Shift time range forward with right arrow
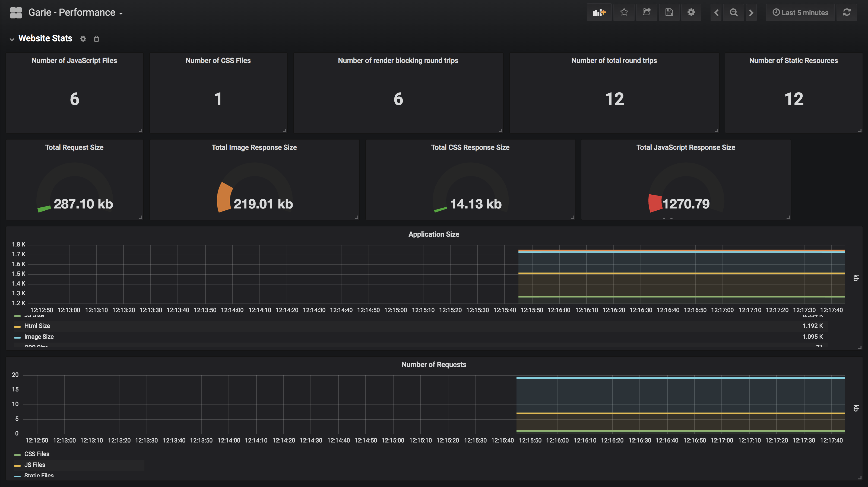The height and width of the screenshot is (487, 868). coord(751,12)
